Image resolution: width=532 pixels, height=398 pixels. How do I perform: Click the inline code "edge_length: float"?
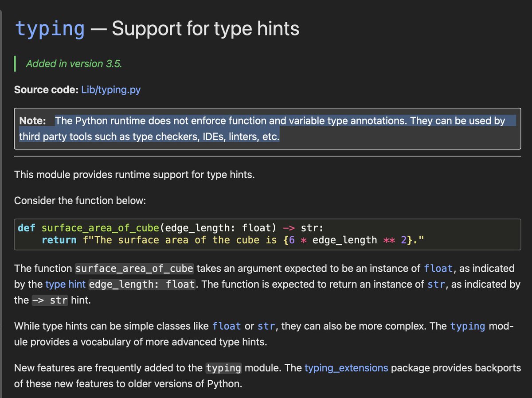[x=142, y=285]
